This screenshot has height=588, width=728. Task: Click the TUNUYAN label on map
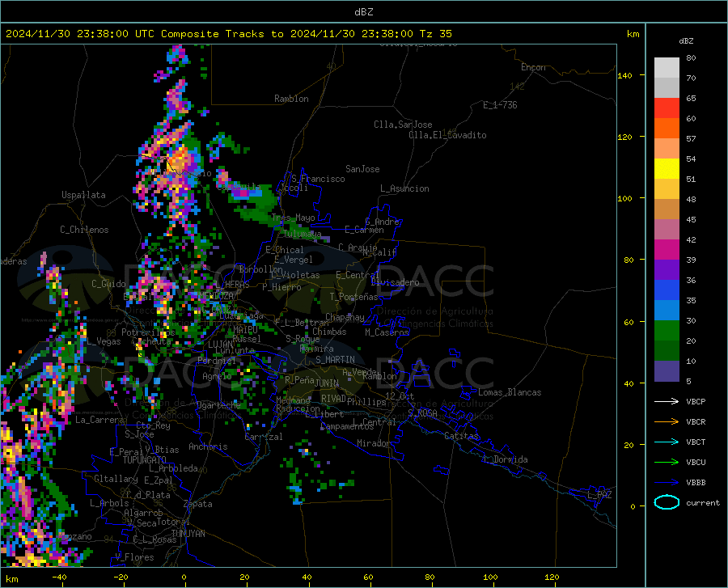(x=188, y=534)
